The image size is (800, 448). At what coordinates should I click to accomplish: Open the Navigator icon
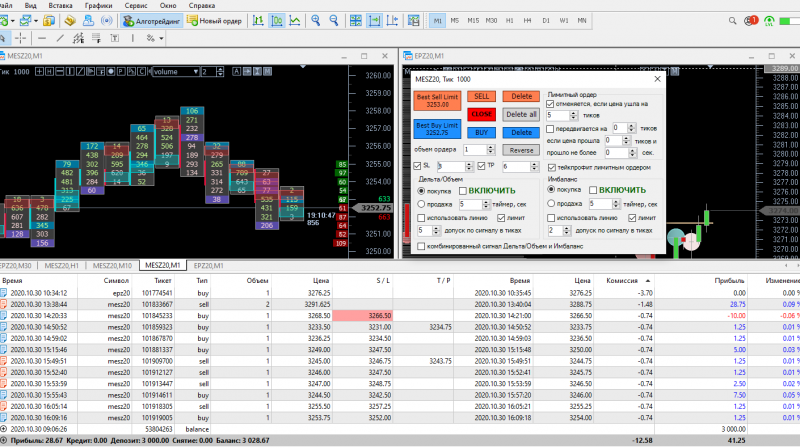[x=88, y=21]
